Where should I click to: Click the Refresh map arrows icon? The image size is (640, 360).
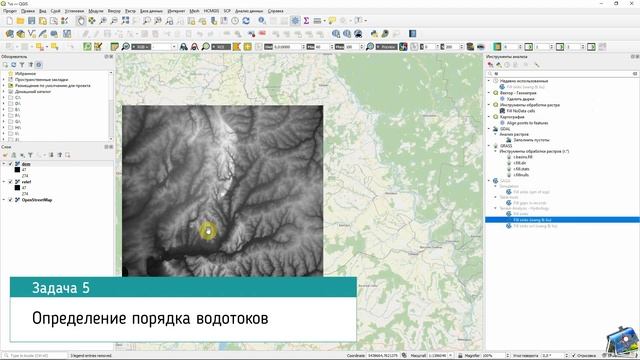(x=246, y=21)
